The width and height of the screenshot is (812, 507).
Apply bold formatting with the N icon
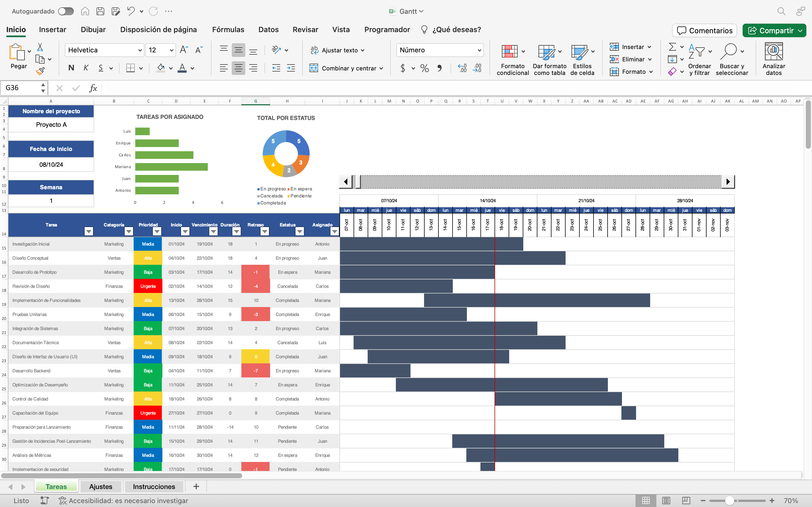(x=71, y=68)
